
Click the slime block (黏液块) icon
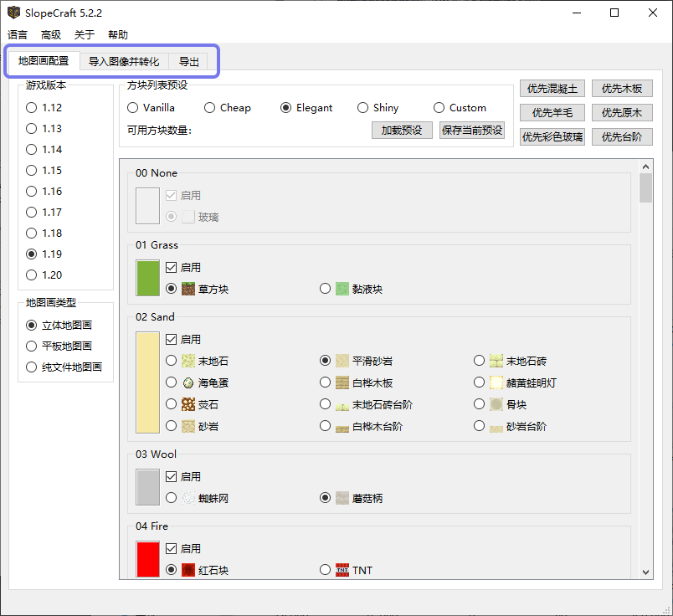coord(342,289)
